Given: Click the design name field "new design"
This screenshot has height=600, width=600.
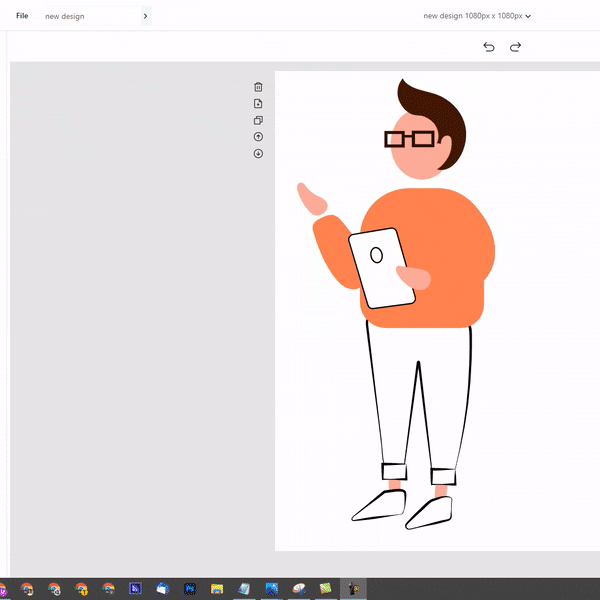Looking at the screenshot, I should [x=91, y=16].
